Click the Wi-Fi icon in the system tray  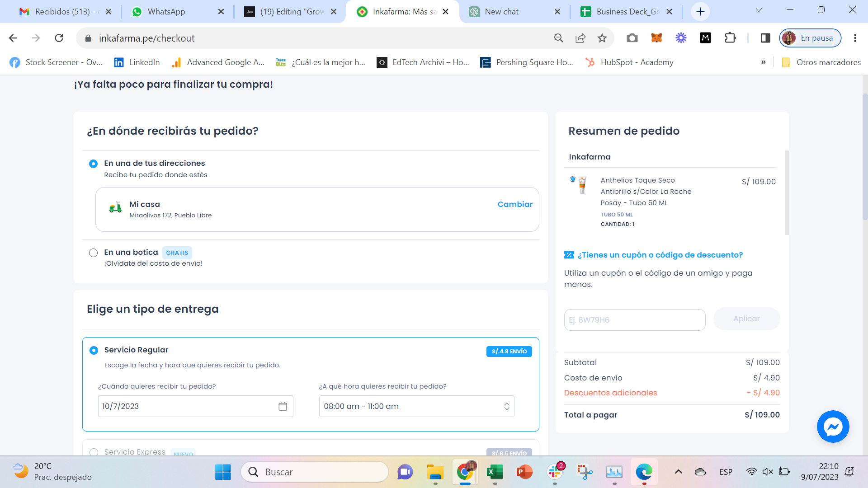[751, 472]
